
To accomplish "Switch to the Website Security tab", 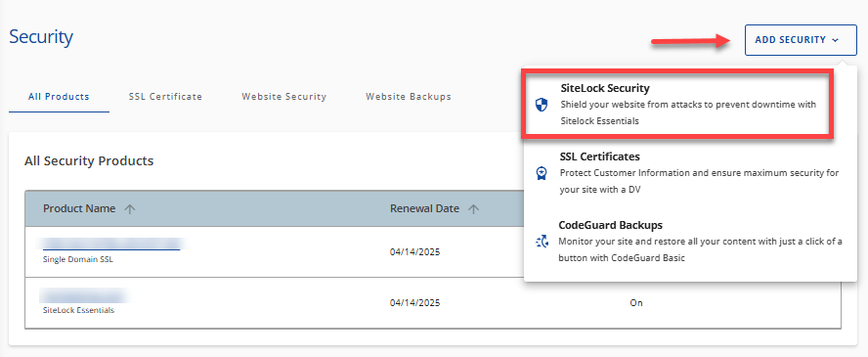I will coord(284,96).
